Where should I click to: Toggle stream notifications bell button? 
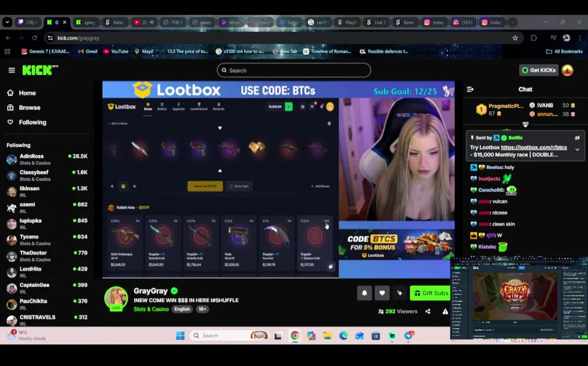tap(364, 293)
